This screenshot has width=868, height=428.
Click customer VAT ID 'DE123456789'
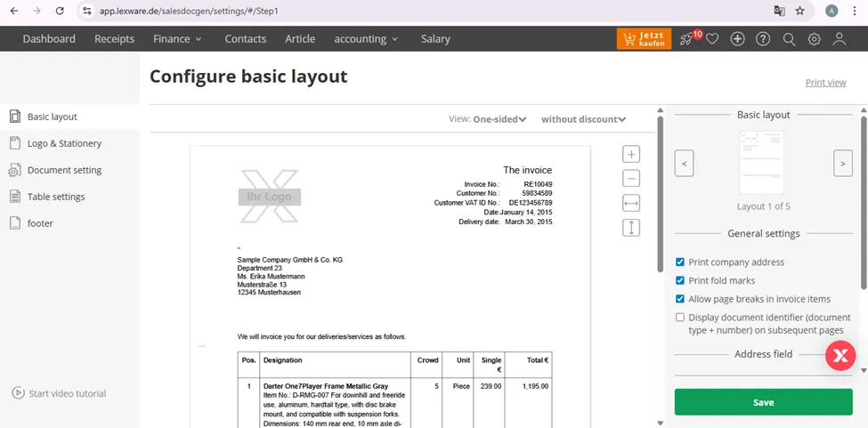tap(531, 203)
